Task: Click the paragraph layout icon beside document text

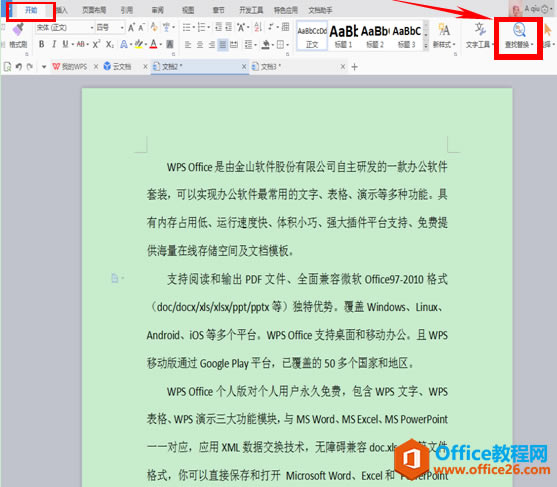Action: 115,278
